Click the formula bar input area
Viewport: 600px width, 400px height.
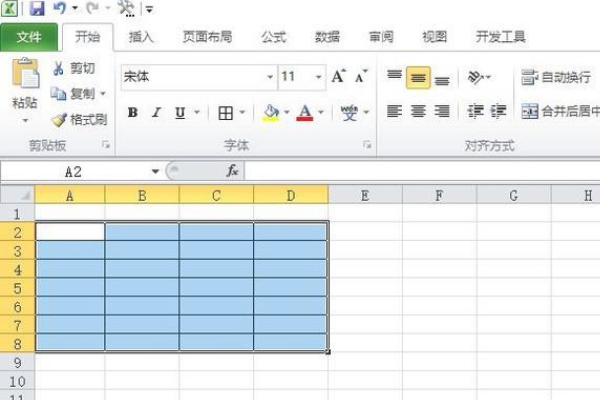[x=422, y=171]
